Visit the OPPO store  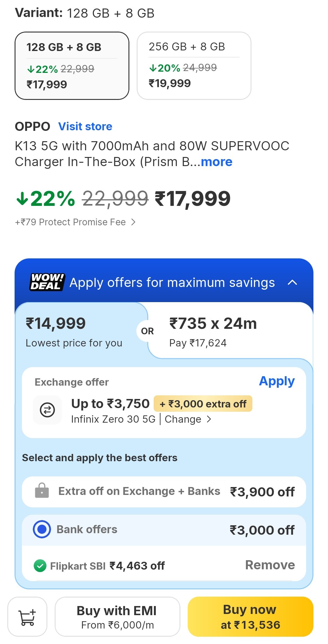pos(85,127)
